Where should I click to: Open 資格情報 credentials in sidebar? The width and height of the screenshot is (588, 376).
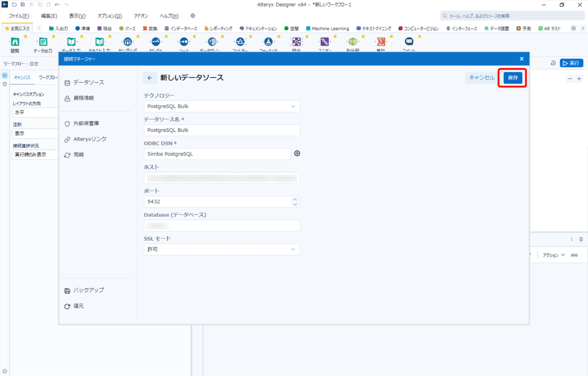(x=79, y=98)
